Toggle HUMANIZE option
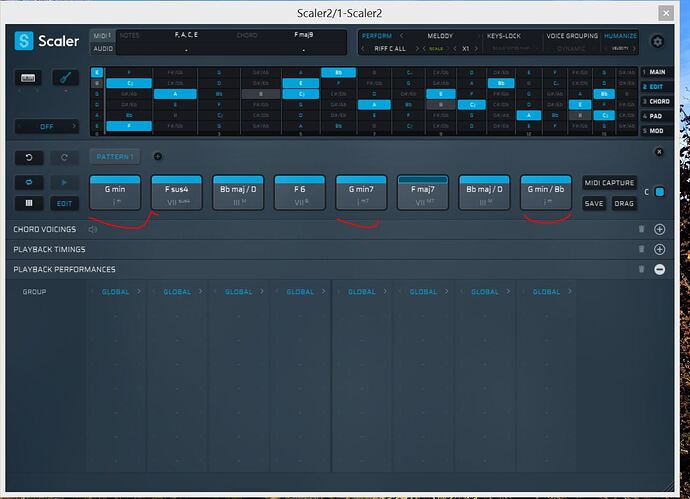690x499 pixels. point(620,36)
